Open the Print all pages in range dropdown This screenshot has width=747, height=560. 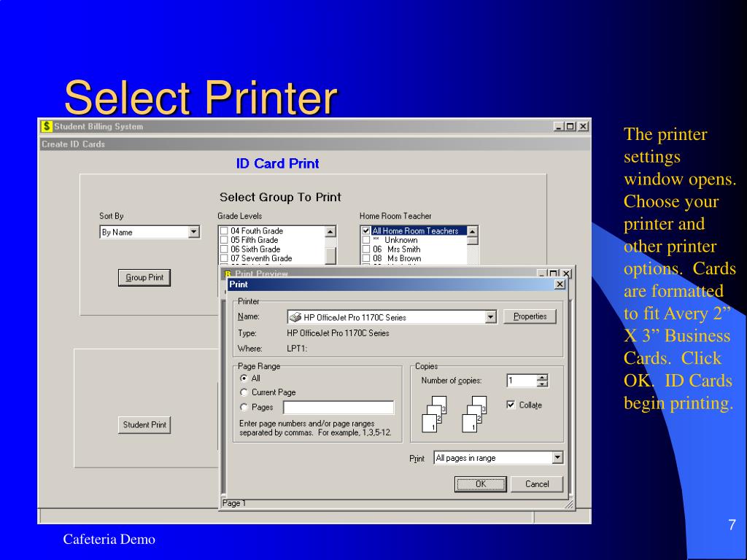point(557,458)
